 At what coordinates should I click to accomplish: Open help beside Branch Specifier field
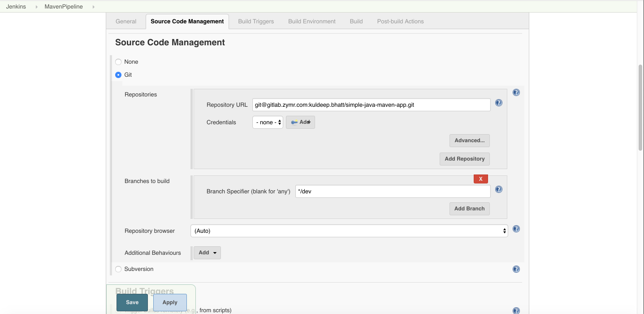(x=498, y=189)
